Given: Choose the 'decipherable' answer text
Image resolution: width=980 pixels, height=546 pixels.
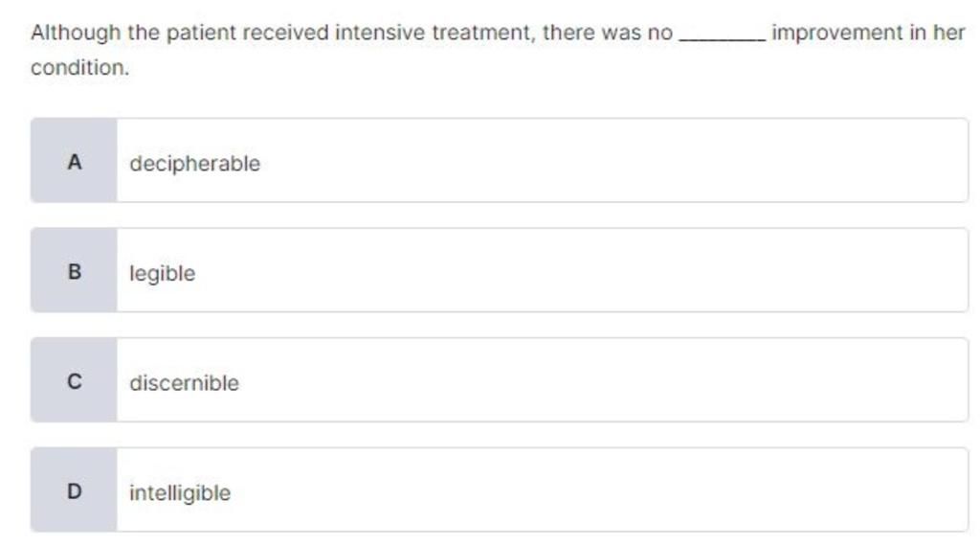Looking at the screenshot, I should pyautogui.click(x=194, y=164).
